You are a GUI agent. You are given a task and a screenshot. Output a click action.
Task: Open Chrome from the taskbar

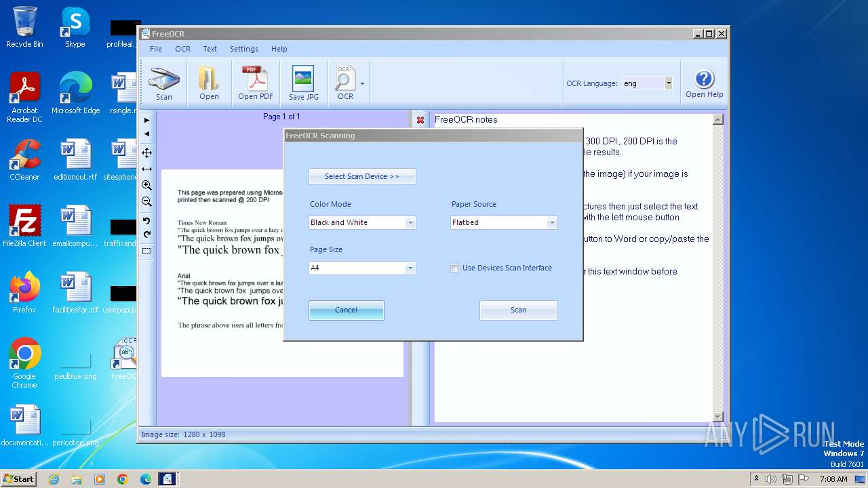123,479
